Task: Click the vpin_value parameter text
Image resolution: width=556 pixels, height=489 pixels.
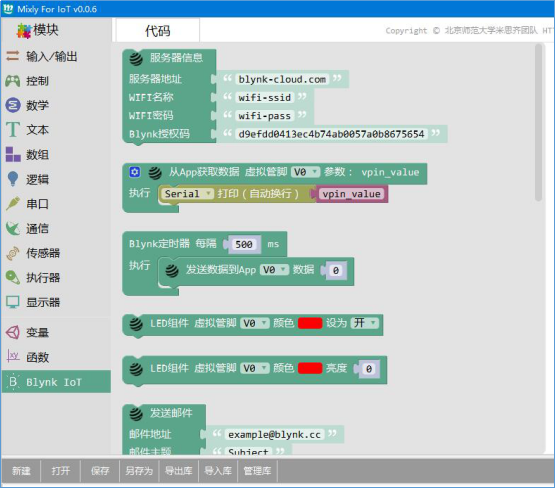Action: pos(390,172)
